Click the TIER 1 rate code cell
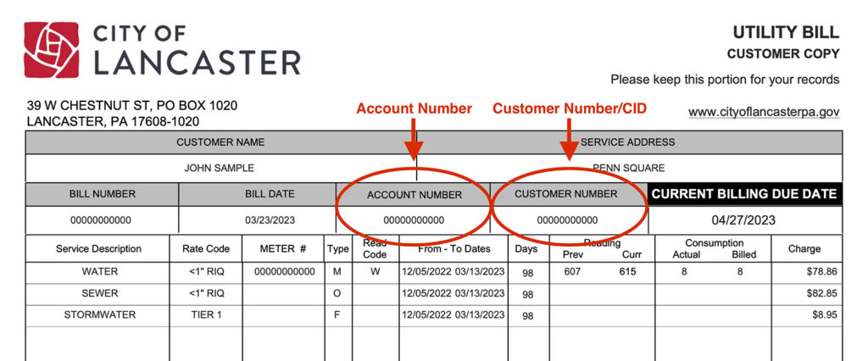The image size is (868, 361). pyautogui.click(x=205, y=315)
